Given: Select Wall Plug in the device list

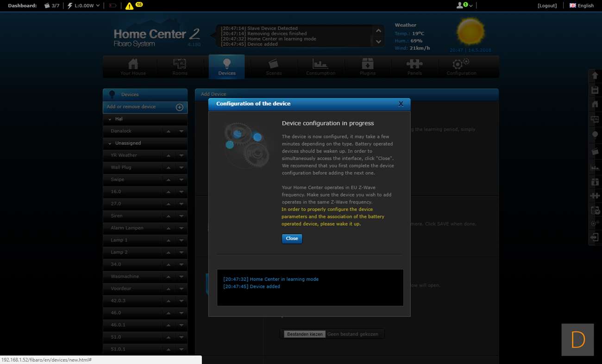Looking at the screenshot, I should point(121,167).
